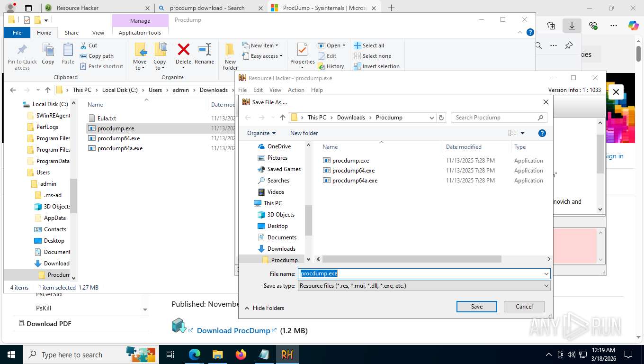Open the New item dropdown

pyautogui.click(x=260, y=45)
